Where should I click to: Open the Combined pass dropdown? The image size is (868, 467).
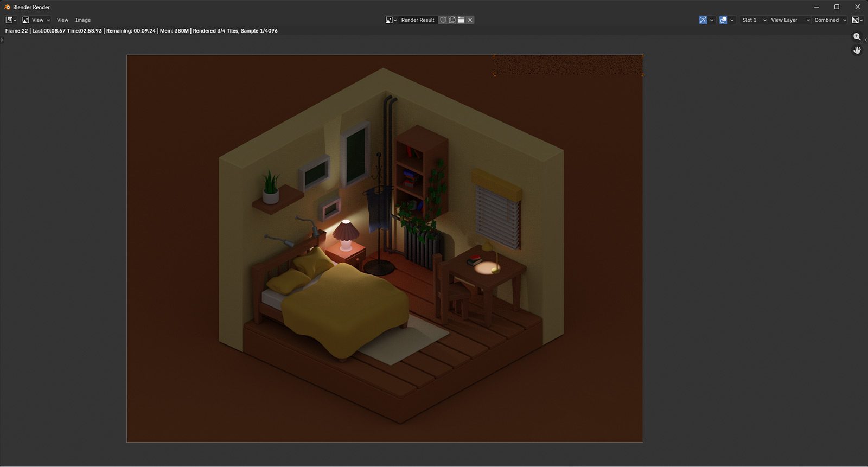click(829, 20)
